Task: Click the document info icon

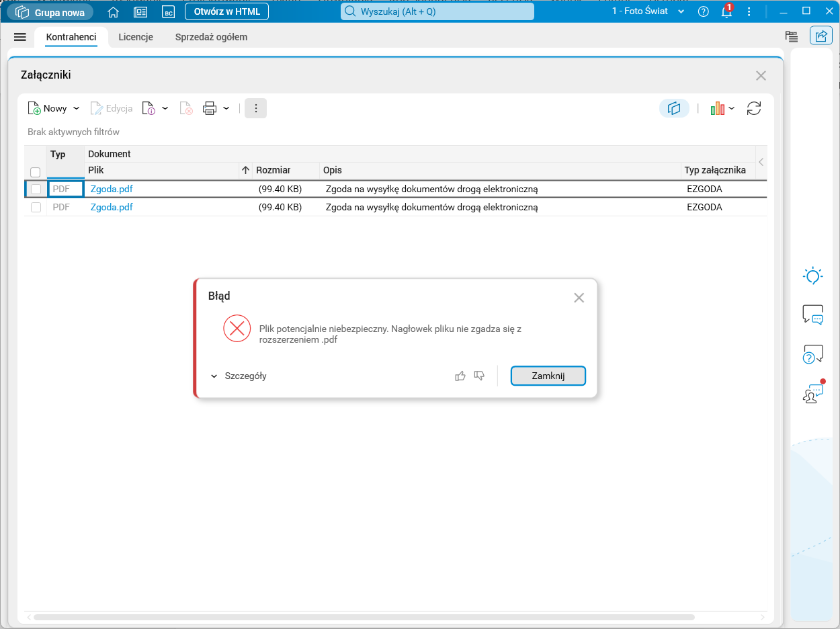Action: click(x=149, y=108)
